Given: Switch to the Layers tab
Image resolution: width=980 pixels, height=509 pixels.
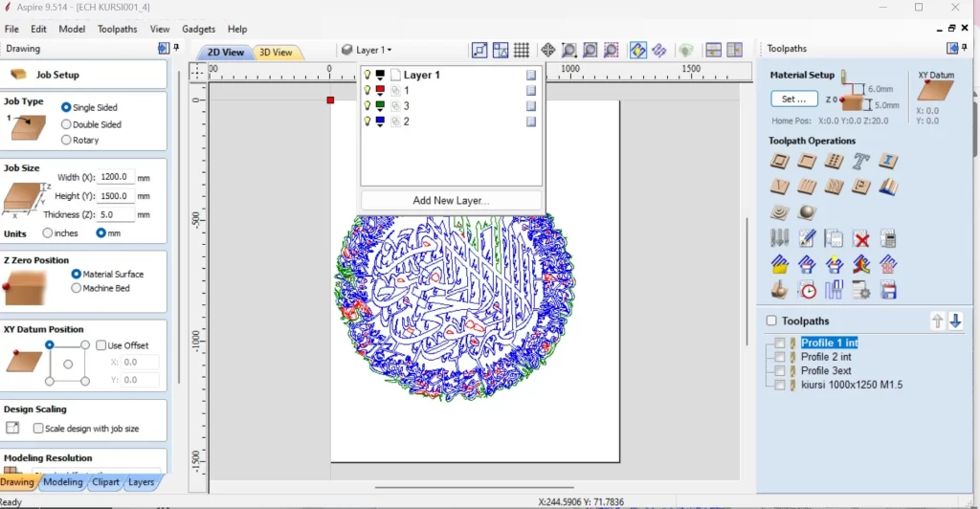Looking at the screenshot, I should click(x=142, y=482).
